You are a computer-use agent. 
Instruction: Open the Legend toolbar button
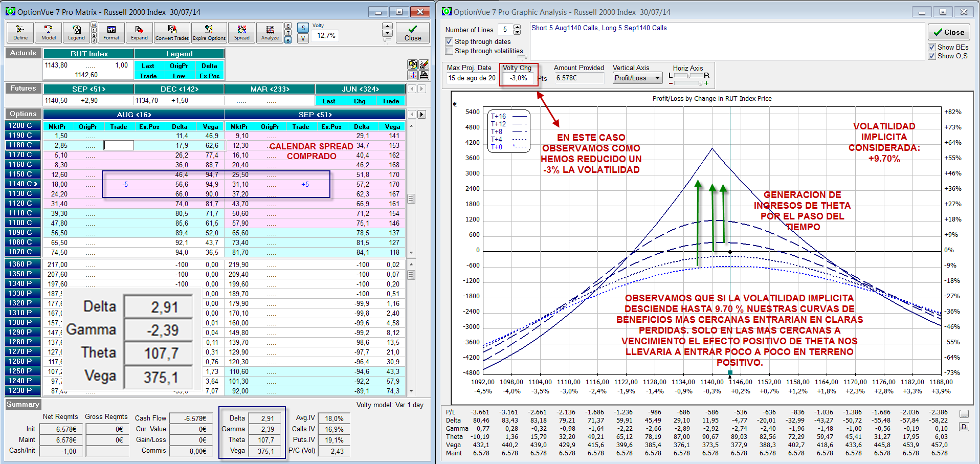point(76,32)
